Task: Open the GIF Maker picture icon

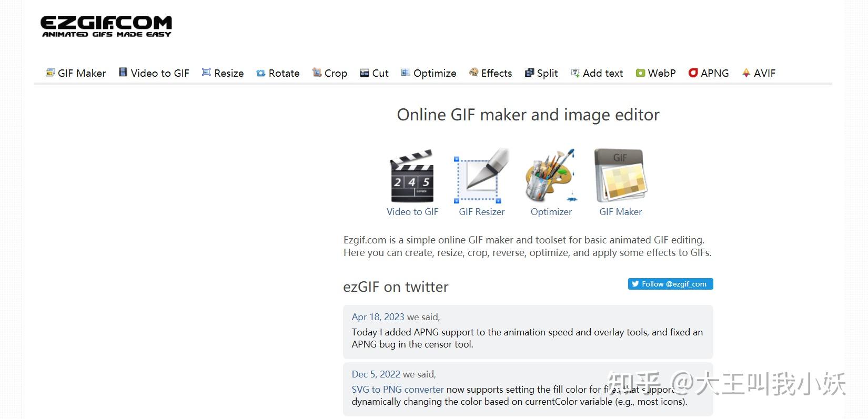Action: [x=620, y=176]
